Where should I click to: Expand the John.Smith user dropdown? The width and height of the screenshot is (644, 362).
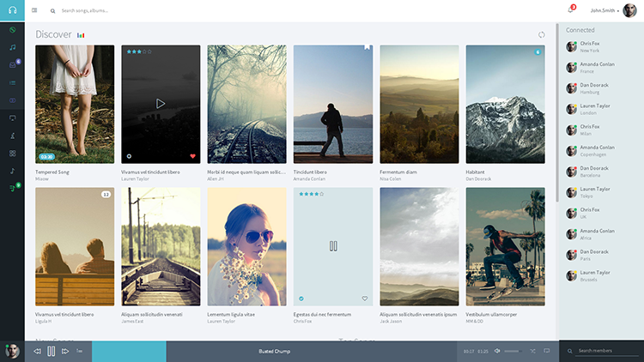coord(605,10)
